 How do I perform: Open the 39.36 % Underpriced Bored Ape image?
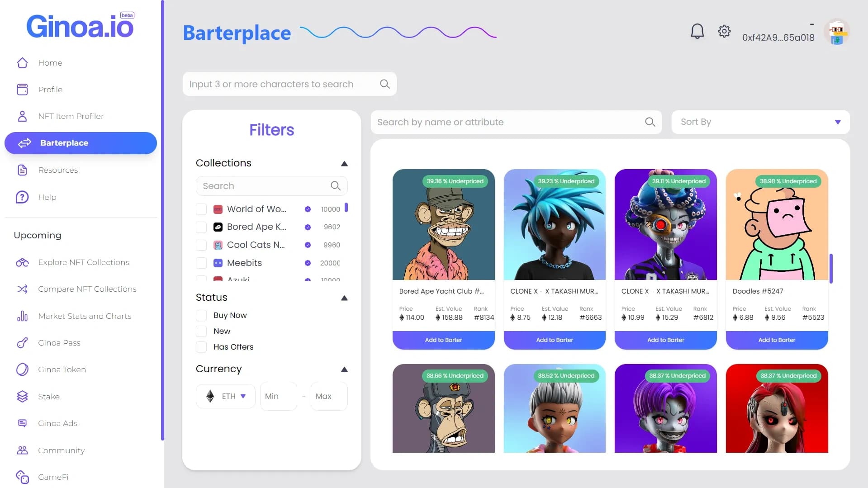[x=443, y=225]
